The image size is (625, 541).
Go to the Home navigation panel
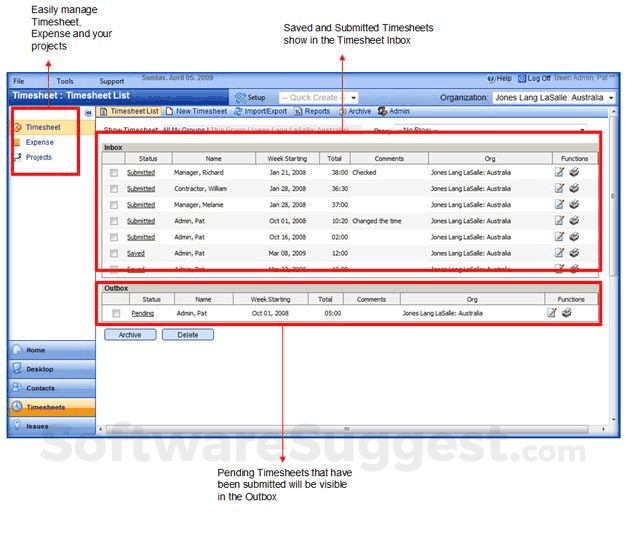pos(52,350)
